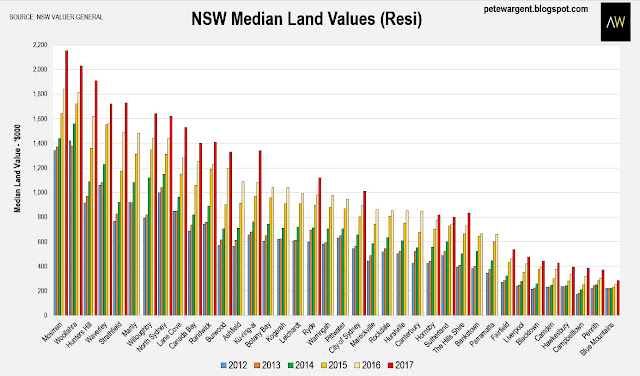Screen dimensions: 640x376
Task: Click the 1,600 y-axis value
Action: (x=40, y=118)
